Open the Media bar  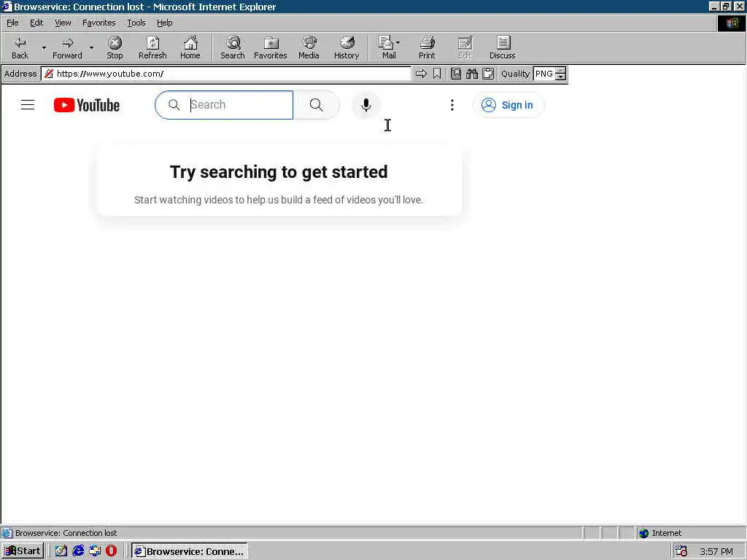pos(309,47)
